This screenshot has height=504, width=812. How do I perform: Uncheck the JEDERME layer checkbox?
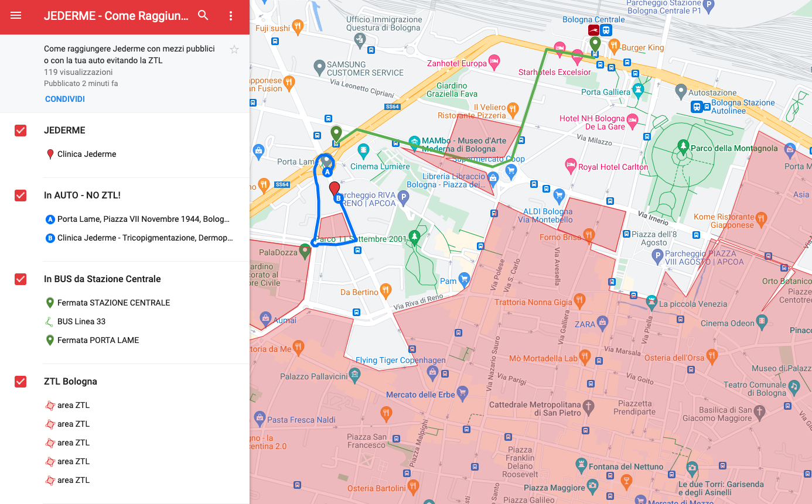point(21,131)
